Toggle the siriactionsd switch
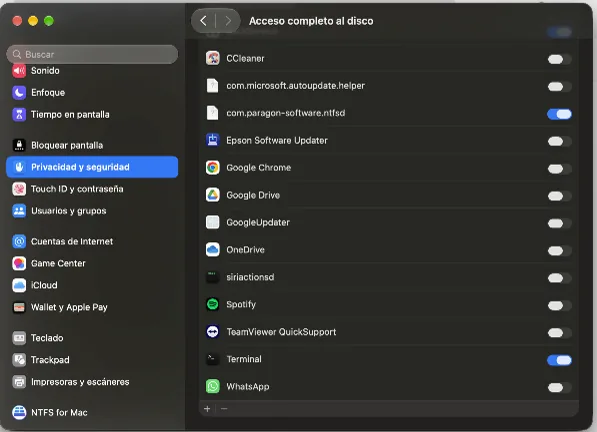This screenshot has height=432, width=597. click(x=559, y=278)
